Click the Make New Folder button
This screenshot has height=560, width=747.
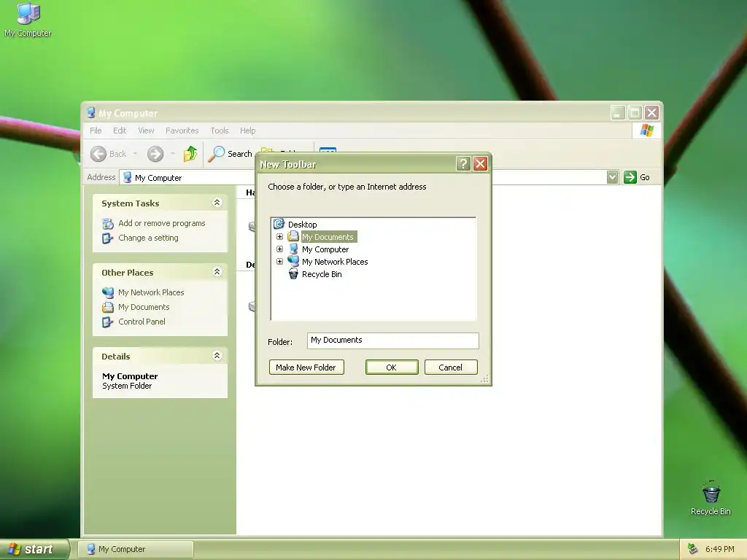pyautogui.click(x=306, y=367)
